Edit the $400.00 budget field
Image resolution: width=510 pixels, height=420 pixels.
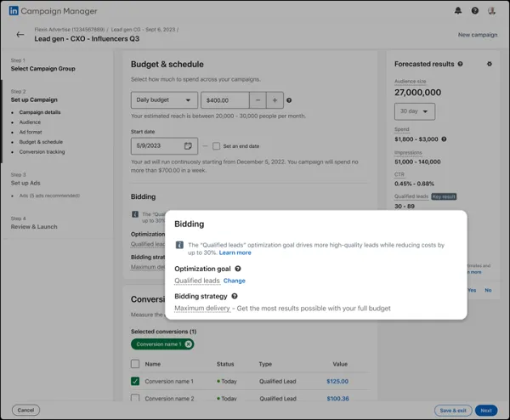225,100
